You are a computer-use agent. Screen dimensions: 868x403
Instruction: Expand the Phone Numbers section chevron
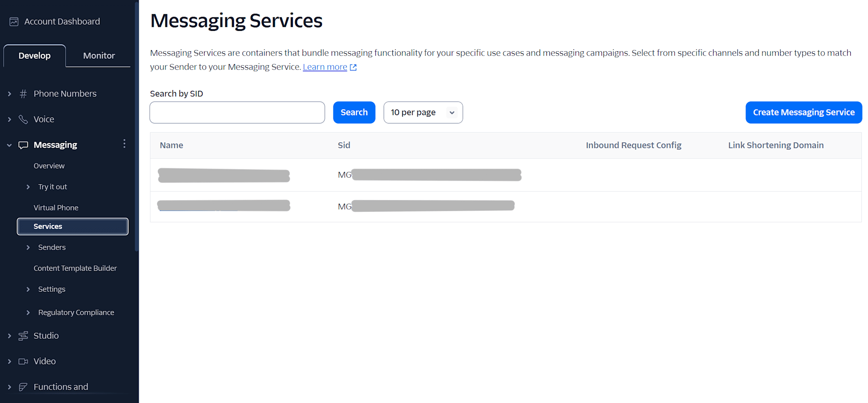10,94
